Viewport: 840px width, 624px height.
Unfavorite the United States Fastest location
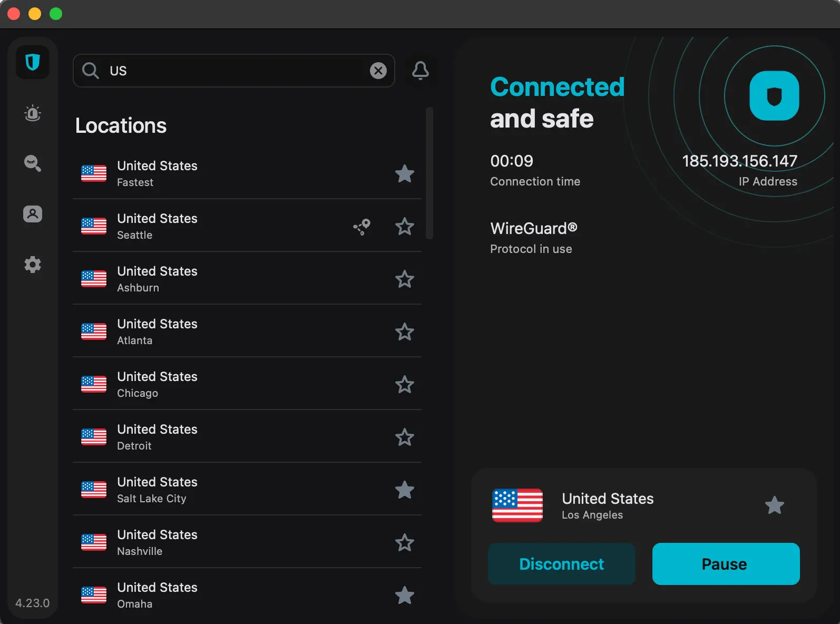[x=404, y=174]
